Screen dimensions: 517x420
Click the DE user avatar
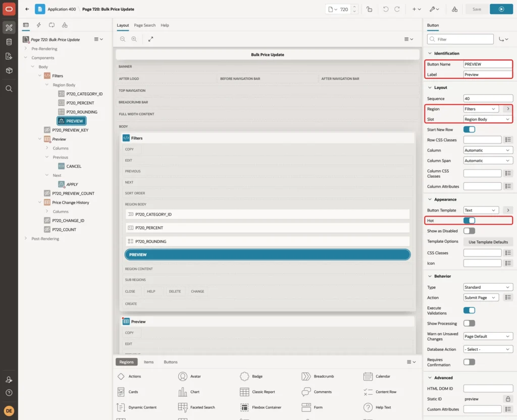(x=9, y=411)
